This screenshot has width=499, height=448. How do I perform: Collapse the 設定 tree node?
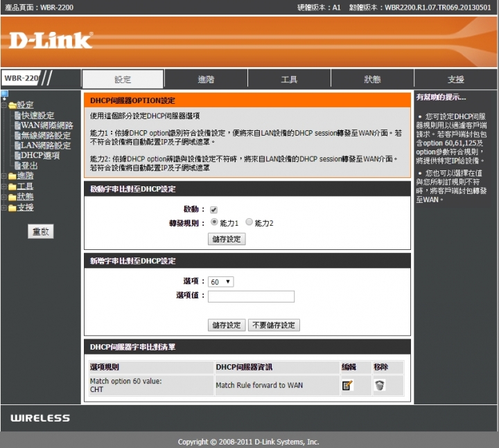point(4,105)
